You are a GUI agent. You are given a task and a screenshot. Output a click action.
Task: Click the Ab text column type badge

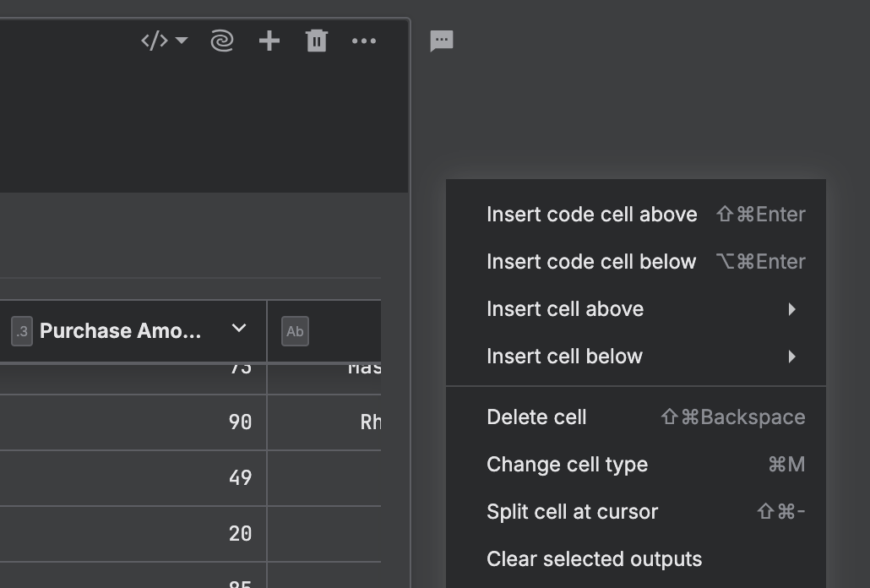click(294, 331)
